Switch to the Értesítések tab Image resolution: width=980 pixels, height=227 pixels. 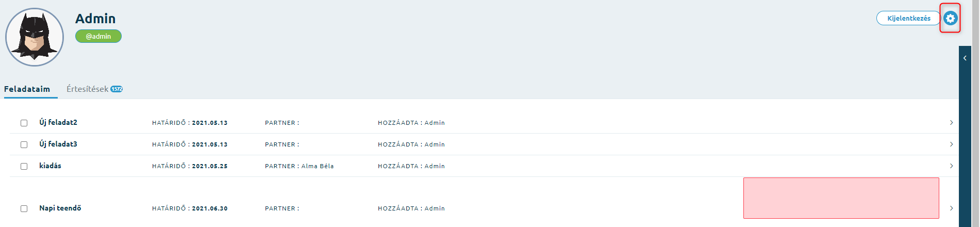point(87,89)
